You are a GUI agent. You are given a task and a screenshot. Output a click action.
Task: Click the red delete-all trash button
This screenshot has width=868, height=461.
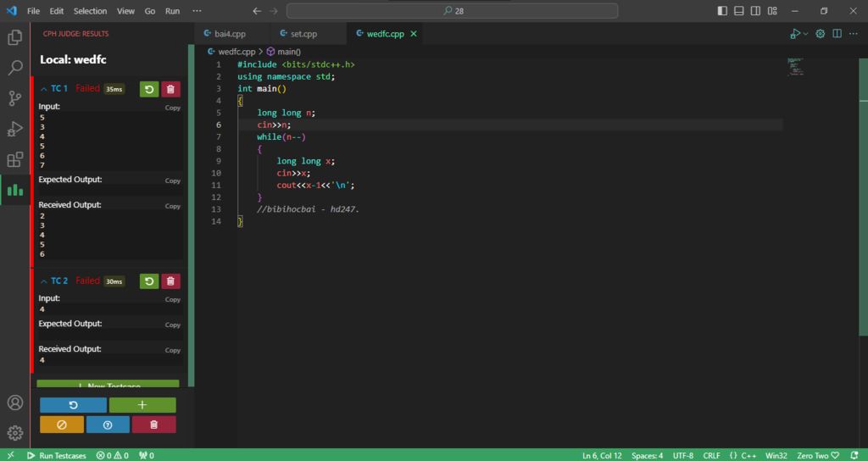[154, 425]
